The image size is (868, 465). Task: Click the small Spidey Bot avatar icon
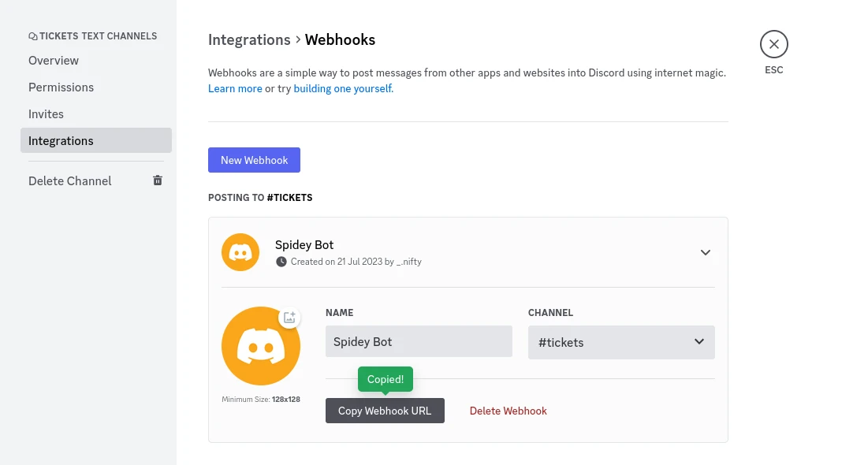240,252
